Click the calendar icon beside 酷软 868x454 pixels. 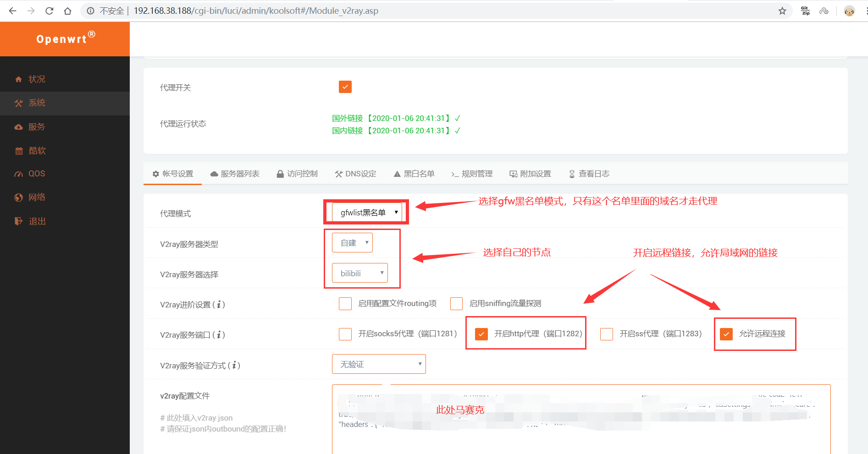tap(19, 151)
